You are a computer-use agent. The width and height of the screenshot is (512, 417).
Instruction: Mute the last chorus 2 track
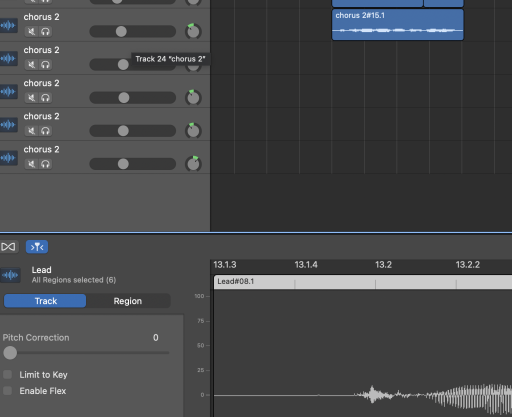(31, 164)
